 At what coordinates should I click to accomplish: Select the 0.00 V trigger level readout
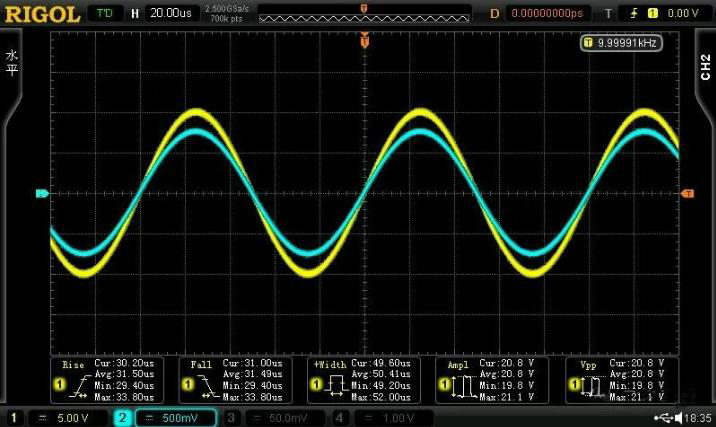pos(682,14)
